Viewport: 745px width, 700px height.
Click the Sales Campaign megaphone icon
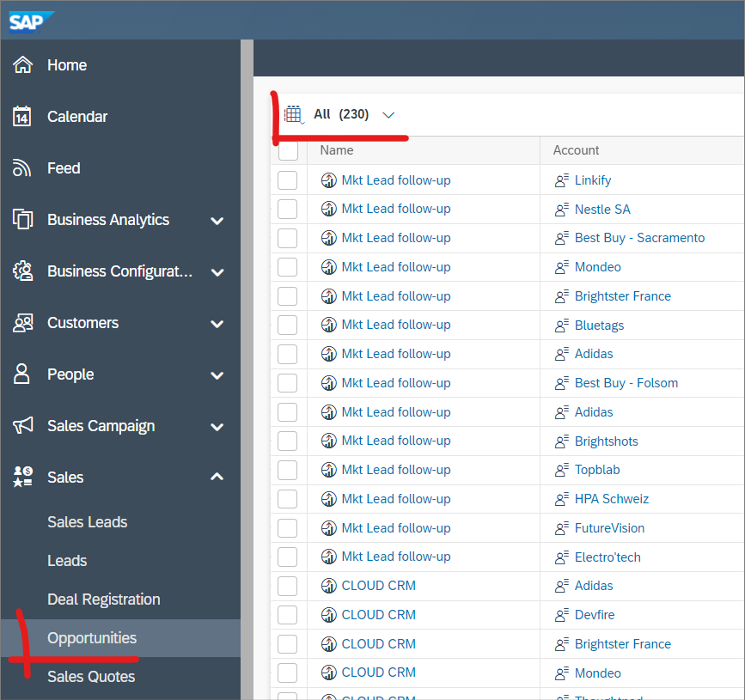pyautogui.click(x=23, y=426)
